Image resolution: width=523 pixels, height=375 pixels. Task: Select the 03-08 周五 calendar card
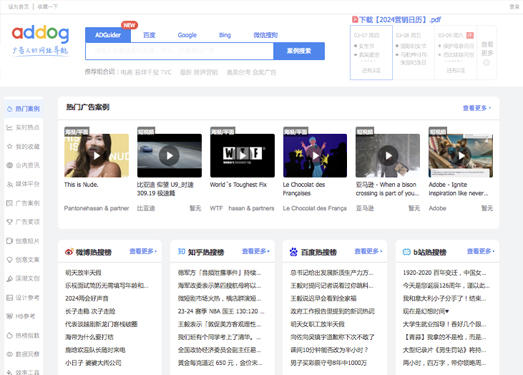coord(413,53)
